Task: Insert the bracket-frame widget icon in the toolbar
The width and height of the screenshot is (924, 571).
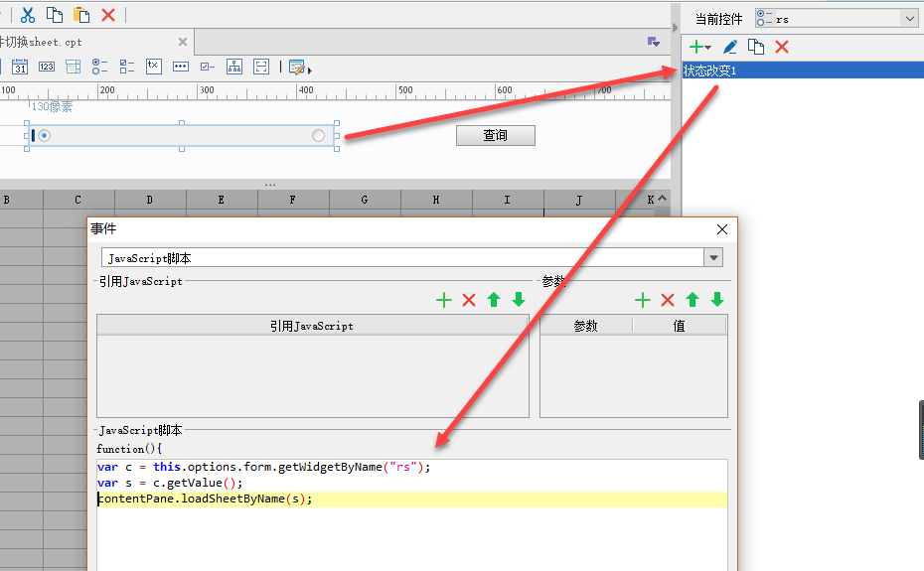Action: pyautogui.click(x=261, y=67)
